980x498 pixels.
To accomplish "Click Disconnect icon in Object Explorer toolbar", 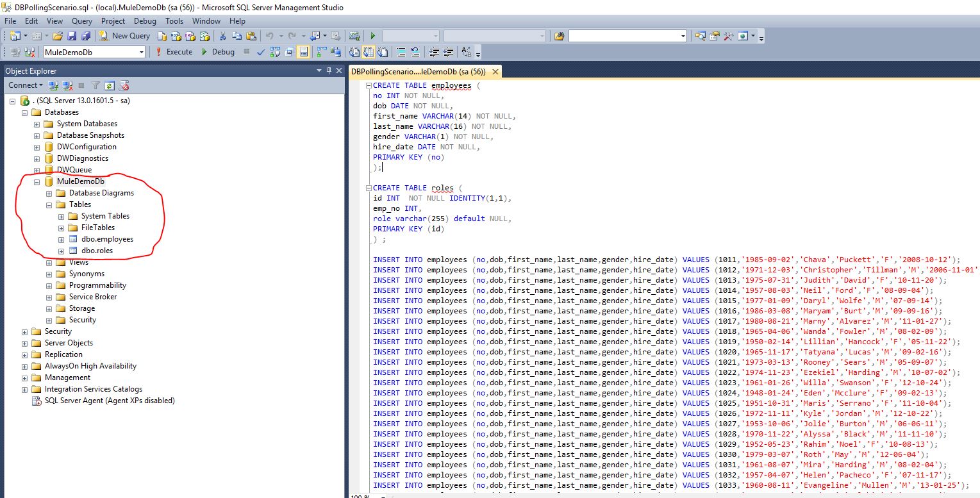I will point(67,85).
